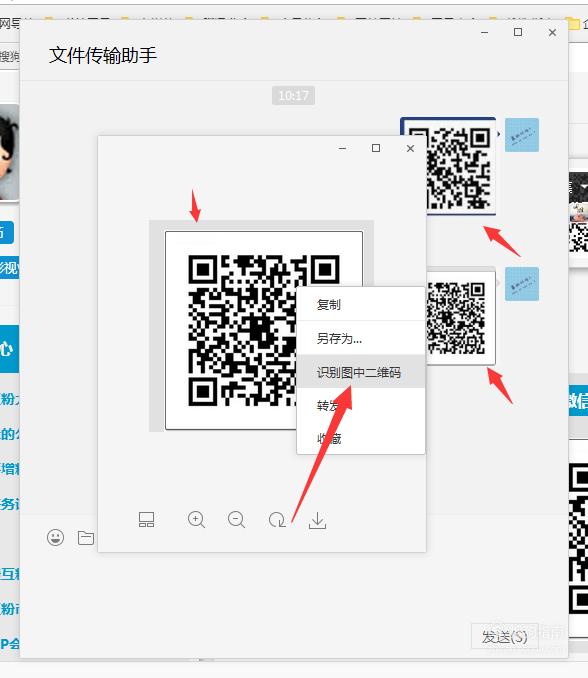Close the 文件传输助手 chat window
Screen dimensions: 588x678
(552, 32)
